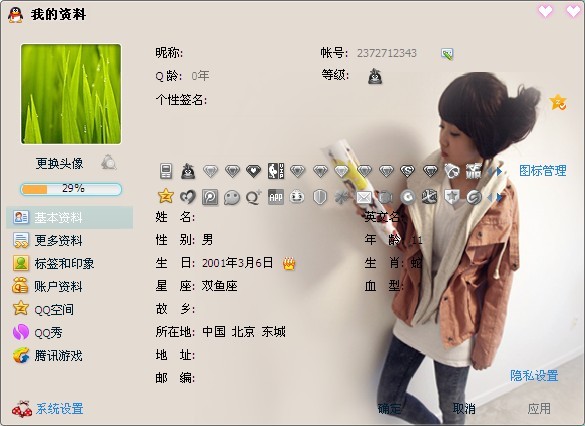This screenshot has width=585, height=426.
Task: Click the penguin level icon next to 等级
Action: 375,76
